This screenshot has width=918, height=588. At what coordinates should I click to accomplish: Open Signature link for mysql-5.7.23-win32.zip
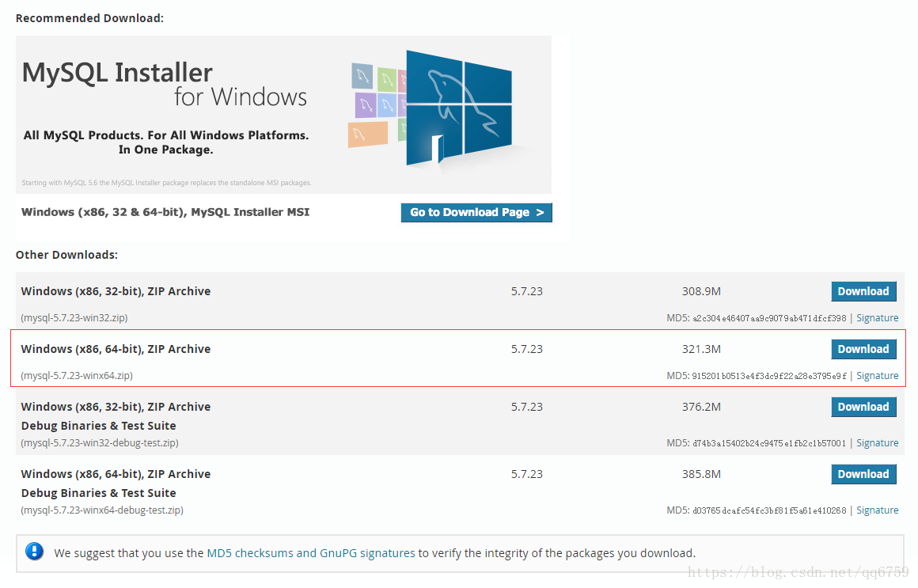click(x=877, y=318)
